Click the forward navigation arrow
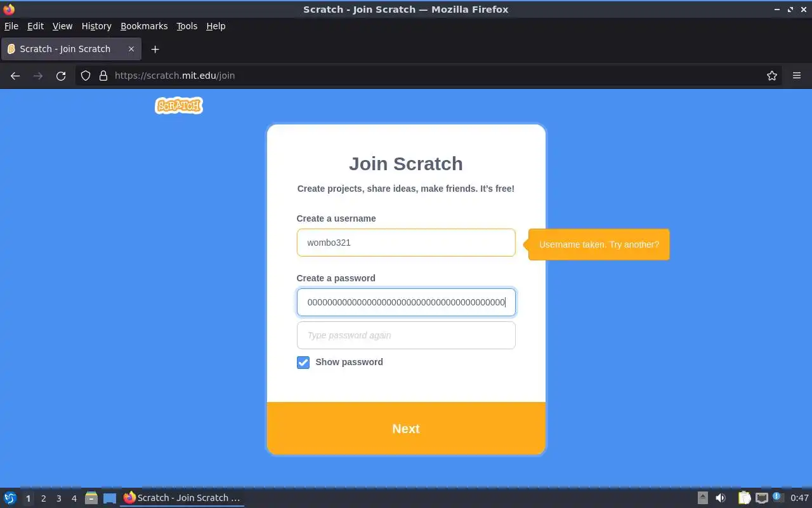The width and height of the screenshot is (812, 508). (x=38, y=76)
